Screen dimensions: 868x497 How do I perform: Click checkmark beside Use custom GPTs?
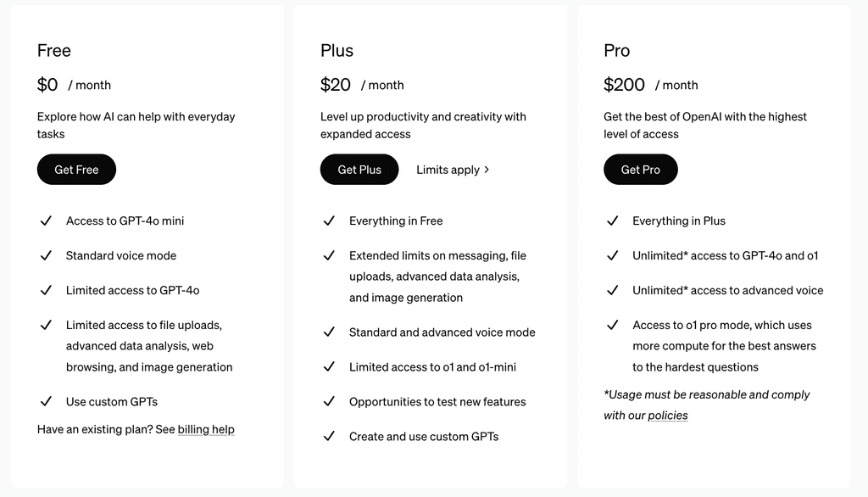[47, 402]
